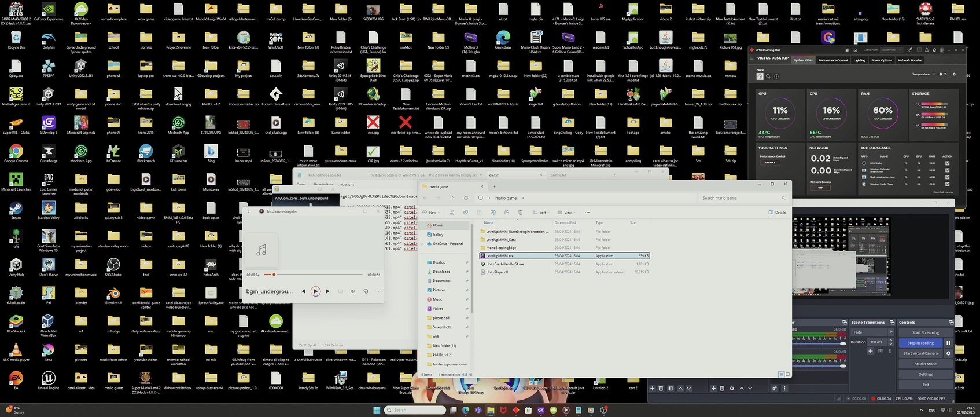Open OMEN Gaming Hub notifications bell

pos(927,50)
